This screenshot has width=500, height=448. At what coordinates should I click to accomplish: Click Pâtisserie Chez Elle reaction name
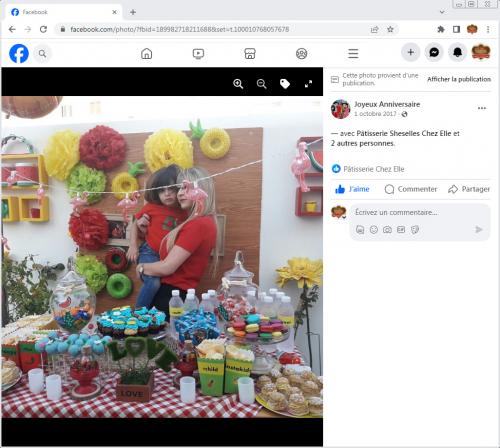[374, 169]
